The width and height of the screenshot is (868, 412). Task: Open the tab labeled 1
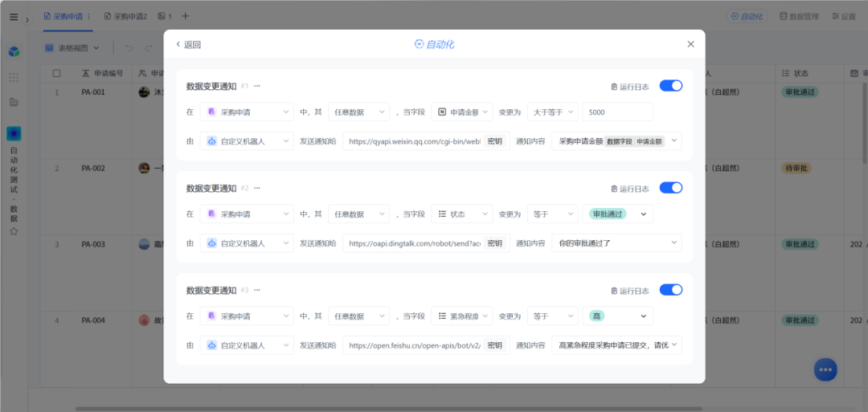165,17
